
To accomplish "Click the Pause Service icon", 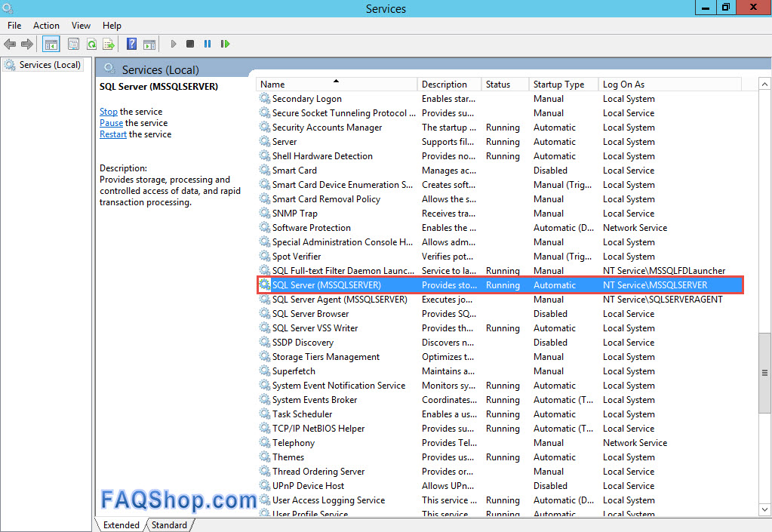I will click(x=208, y=44).
